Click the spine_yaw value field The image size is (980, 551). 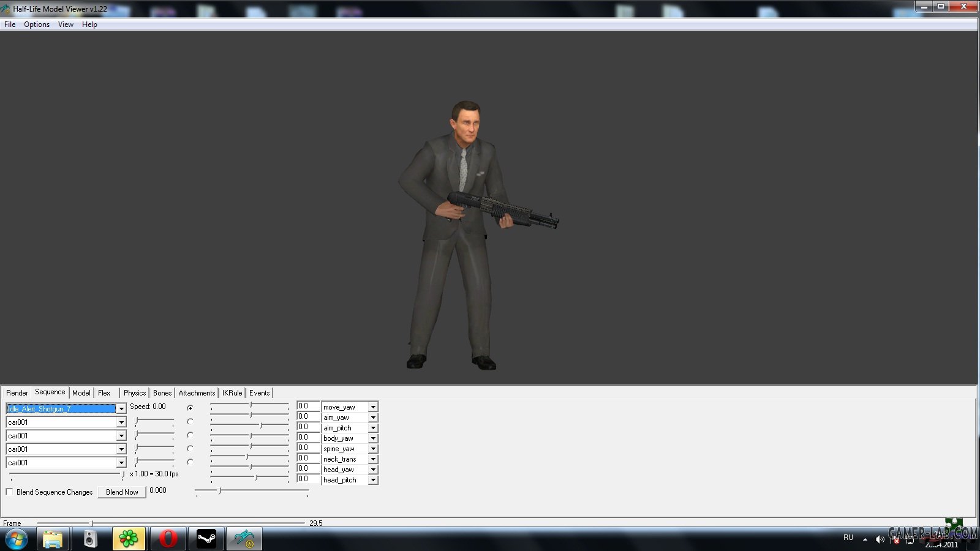[x=308, y=448]
